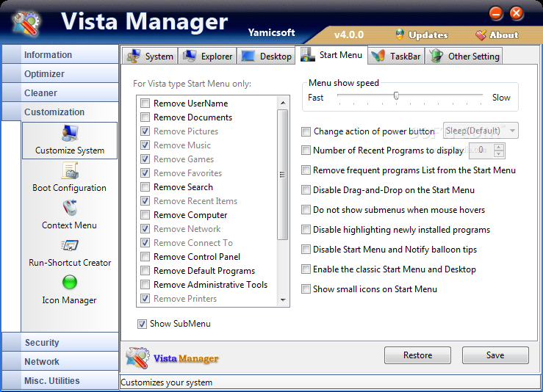
Task: Check Remove Documents checkbox
Action: (x=145, y=117)
